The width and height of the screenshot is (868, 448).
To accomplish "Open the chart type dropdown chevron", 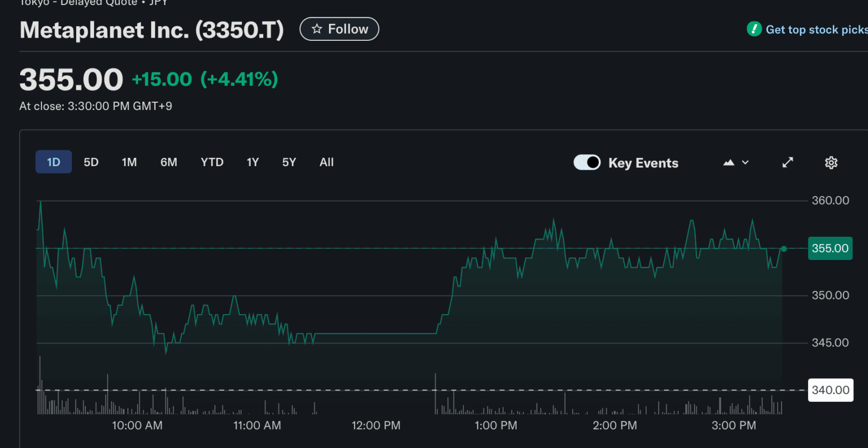I will (746, 163).
